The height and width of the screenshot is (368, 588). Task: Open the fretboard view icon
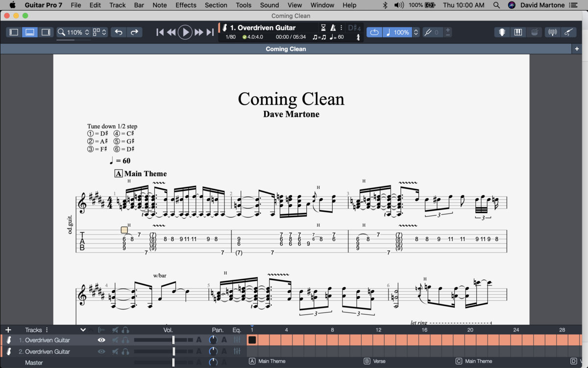(502, 32)
